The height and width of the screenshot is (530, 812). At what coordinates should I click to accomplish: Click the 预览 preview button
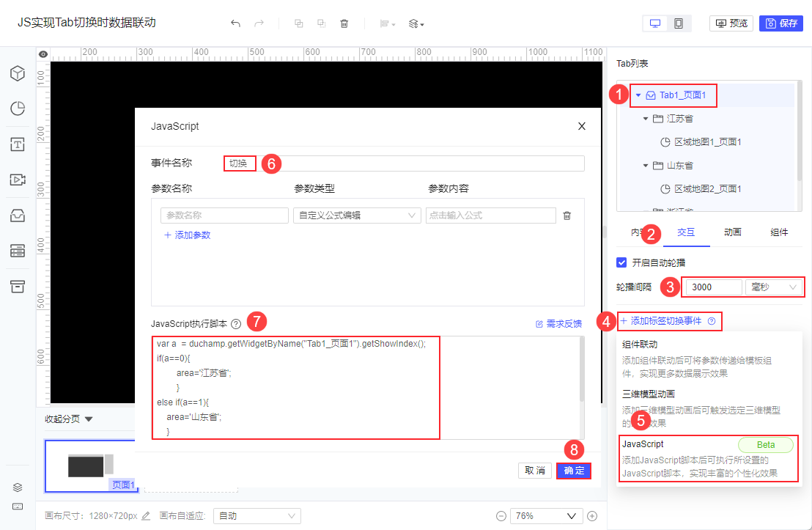(x=731, y=23)
